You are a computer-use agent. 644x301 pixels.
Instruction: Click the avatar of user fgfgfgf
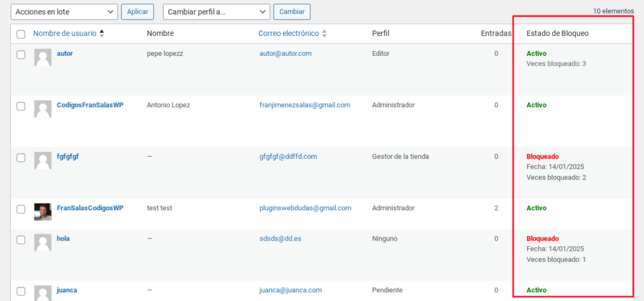[x=43, y=161]
